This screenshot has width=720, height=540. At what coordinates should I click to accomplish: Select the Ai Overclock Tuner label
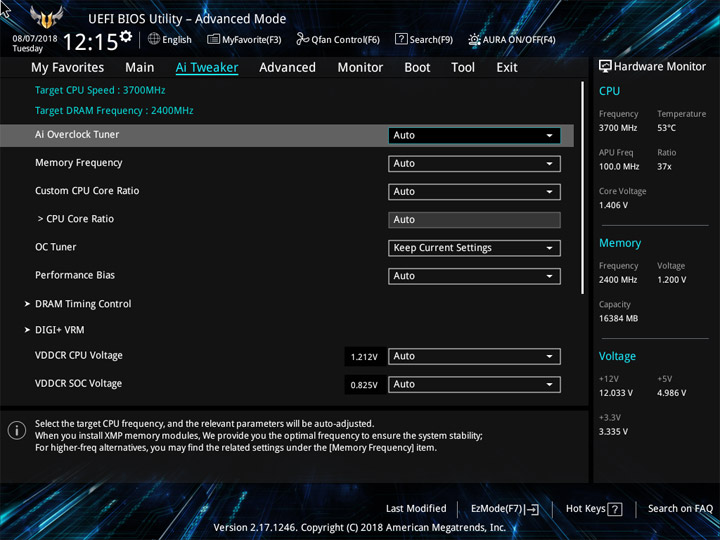(77, 135)
